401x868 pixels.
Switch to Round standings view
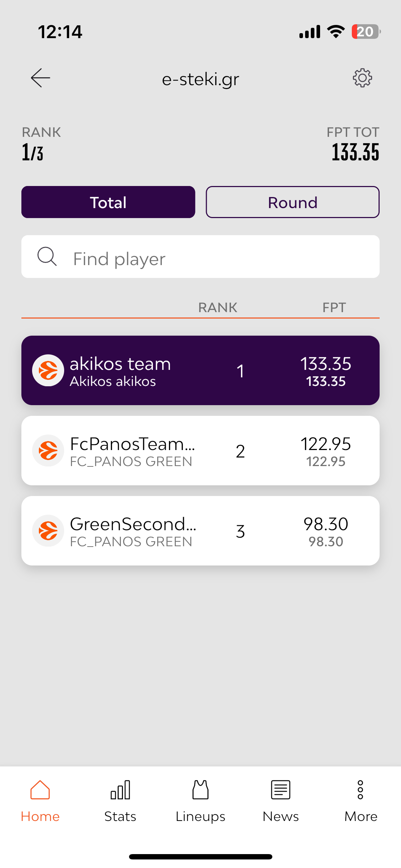coord(293,202)
